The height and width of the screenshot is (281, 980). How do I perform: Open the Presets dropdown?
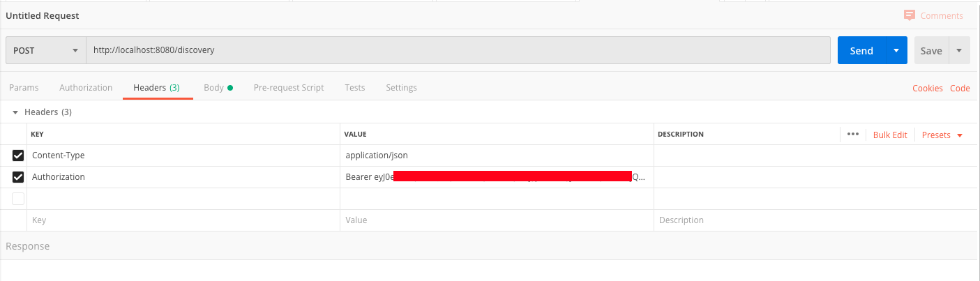pos(942,135)
